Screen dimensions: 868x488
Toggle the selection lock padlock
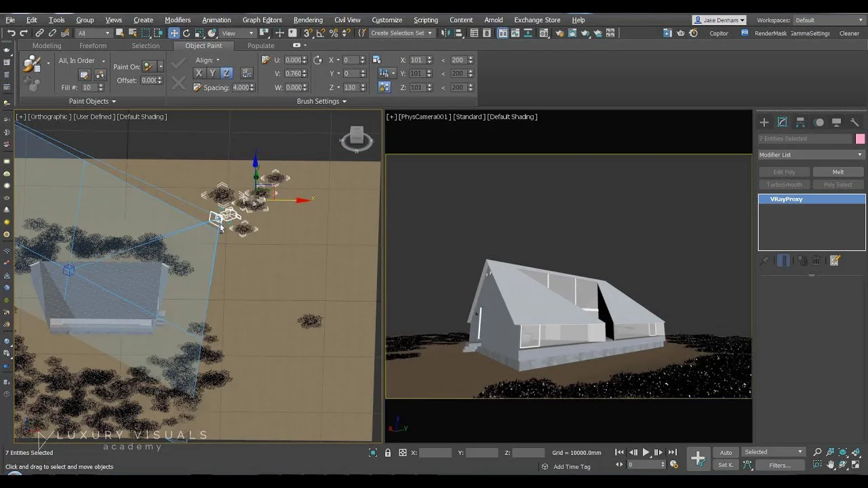pyautogui.click(x=388, y=453)
